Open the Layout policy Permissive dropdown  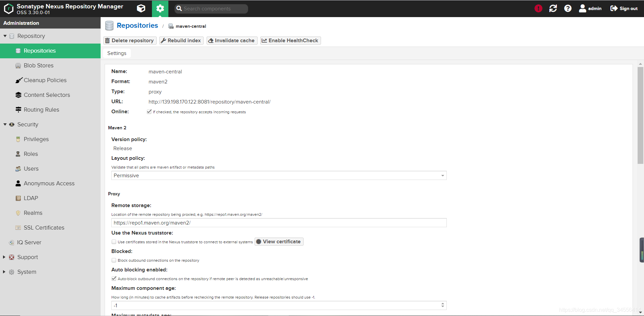(x=279, y=176)
